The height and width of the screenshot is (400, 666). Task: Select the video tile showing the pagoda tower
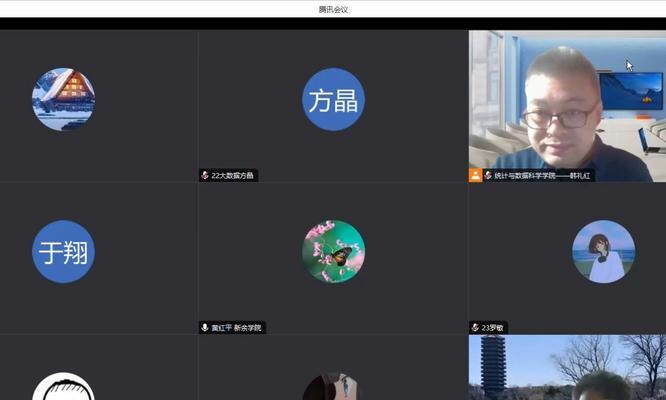[x=567, y=367]
